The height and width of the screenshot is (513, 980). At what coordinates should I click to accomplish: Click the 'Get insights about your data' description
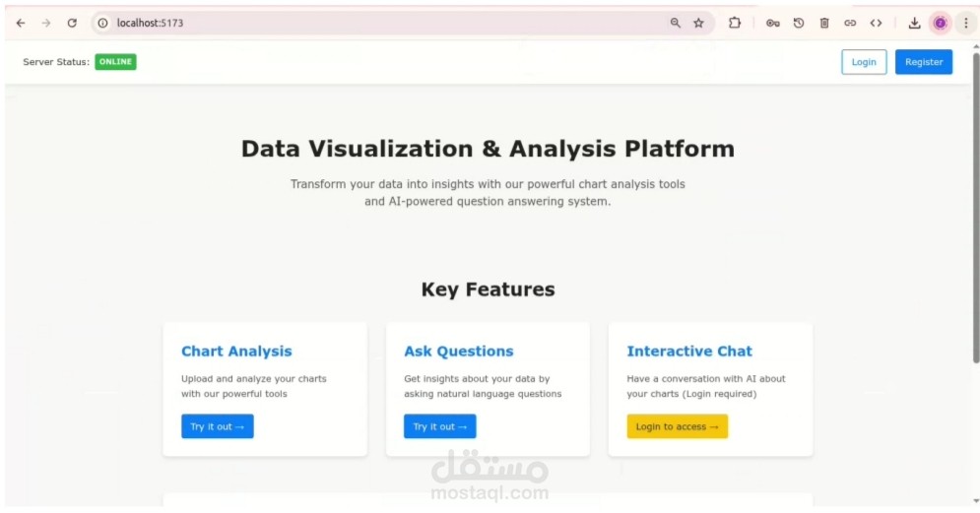pyautogui.click(x=483, y=386)
